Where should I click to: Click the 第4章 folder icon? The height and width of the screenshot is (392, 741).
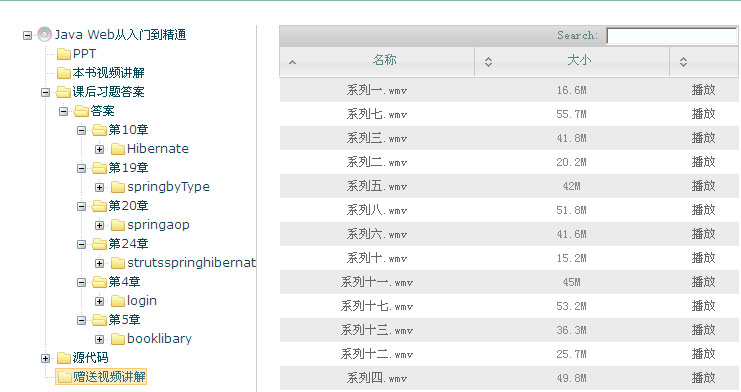(x=99, y=282)
